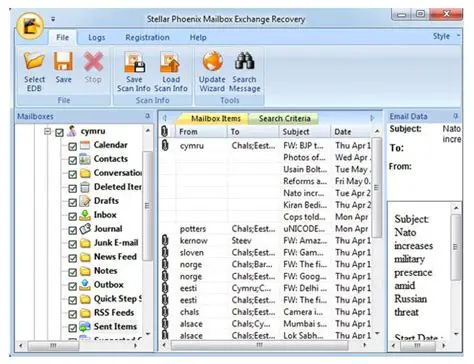The width and height of the screenshot is (474, 364).
Task: Click the Calendar folder icon
Action: [x=85, y=145]
